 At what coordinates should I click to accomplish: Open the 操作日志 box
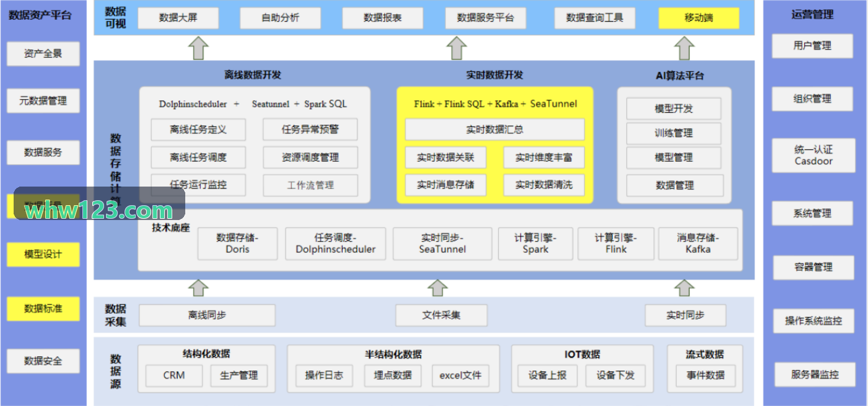click(324, 376)
